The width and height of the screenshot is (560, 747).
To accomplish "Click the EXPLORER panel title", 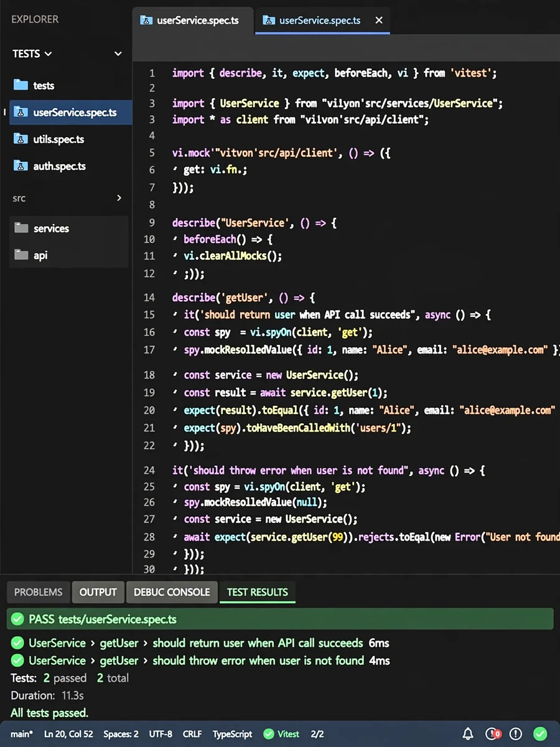I will pos(35,19).
